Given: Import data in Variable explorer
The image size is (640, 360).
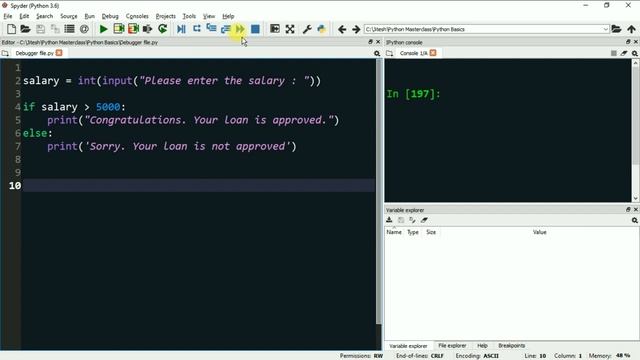Looking at the screenshot, I should [389, 220].
